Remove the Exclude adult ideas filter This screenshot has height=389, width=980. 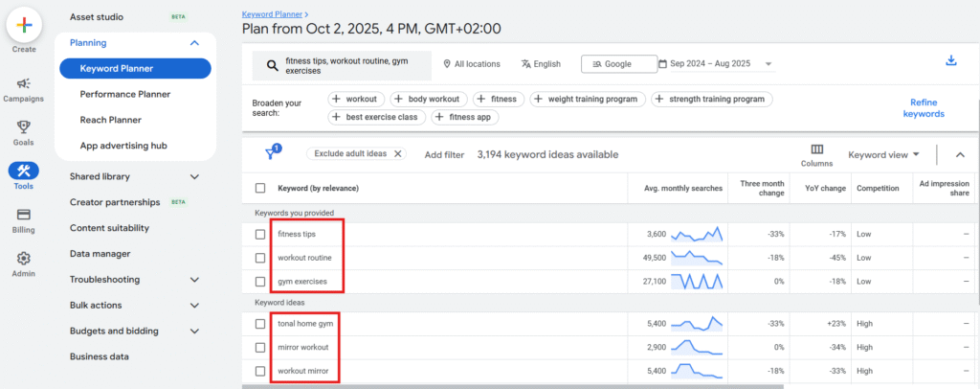(x=397, y=154)
